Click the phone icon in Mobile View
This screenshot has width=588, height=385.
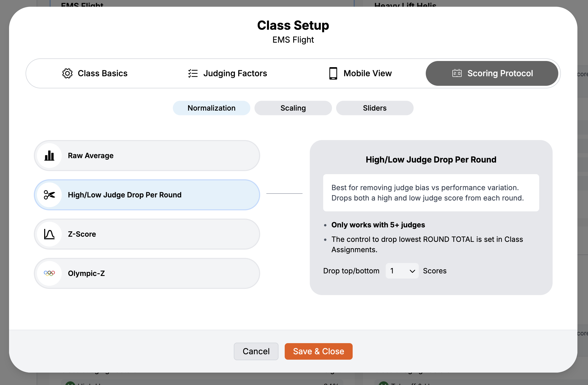pyautogui.click(x=333, y=73)
